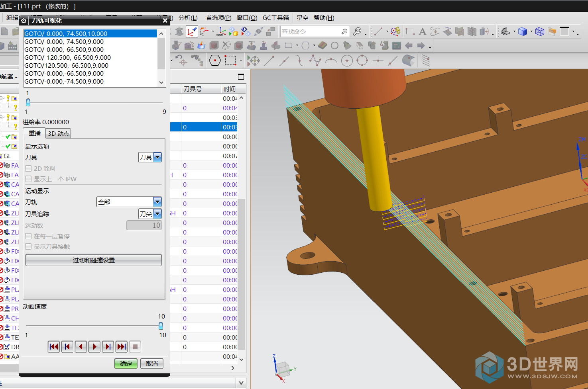Click the studio spline curve icon
The width and height of the screenshot is (588, 389).
pyautogui.click(x=315, y=61)
